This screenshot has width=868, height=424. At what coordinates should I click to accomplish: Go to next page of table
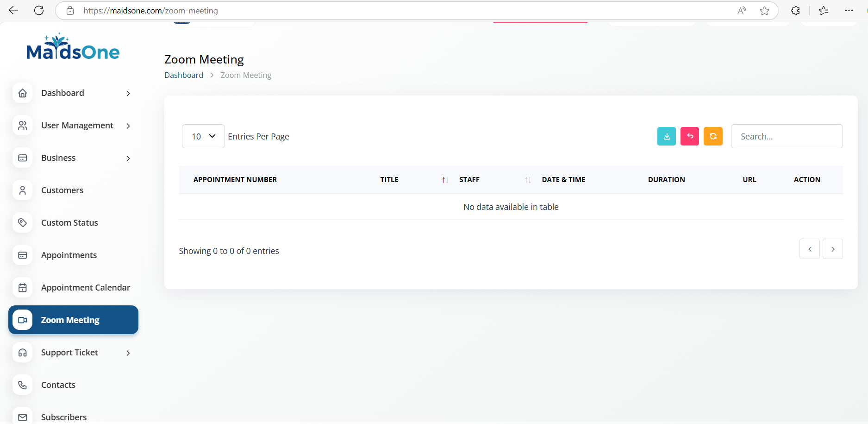tap(832, 249)
